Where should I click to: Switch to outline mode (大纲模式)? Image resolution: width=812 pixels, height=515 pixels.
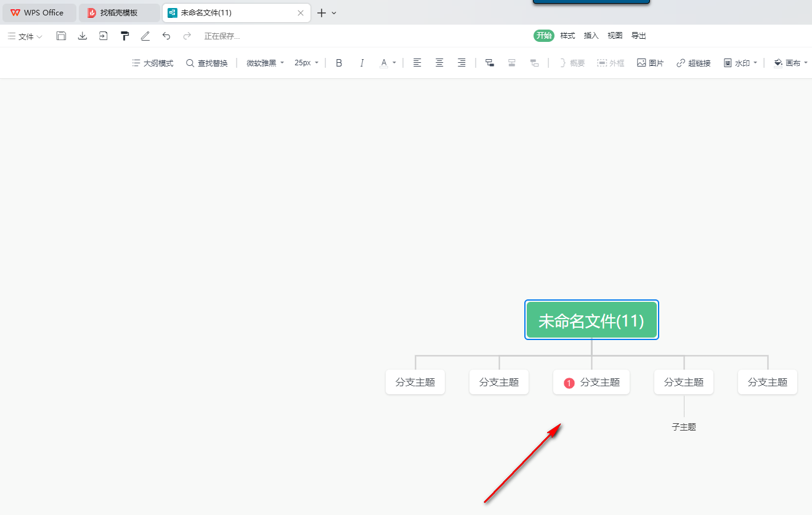[153, 63]
